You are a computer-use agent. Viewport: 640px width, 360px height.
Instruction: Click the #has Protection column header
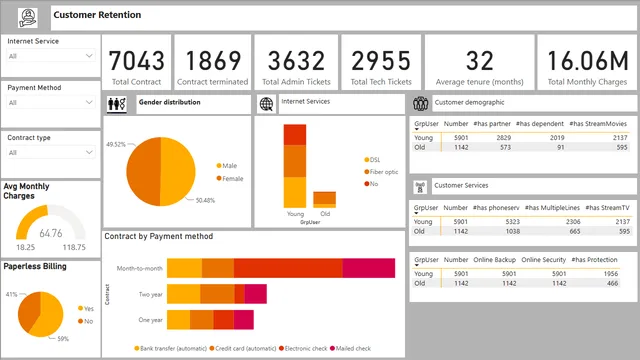pos(594,260)
